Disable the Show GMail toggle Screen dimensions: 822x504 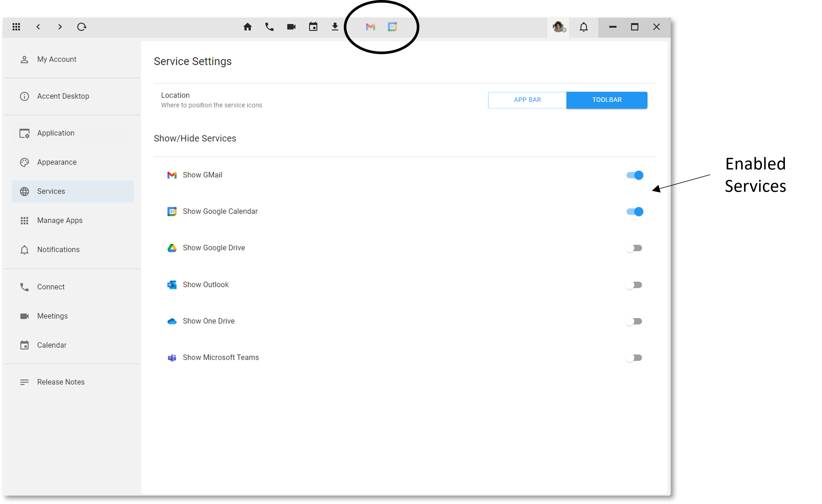click(634, 175)
